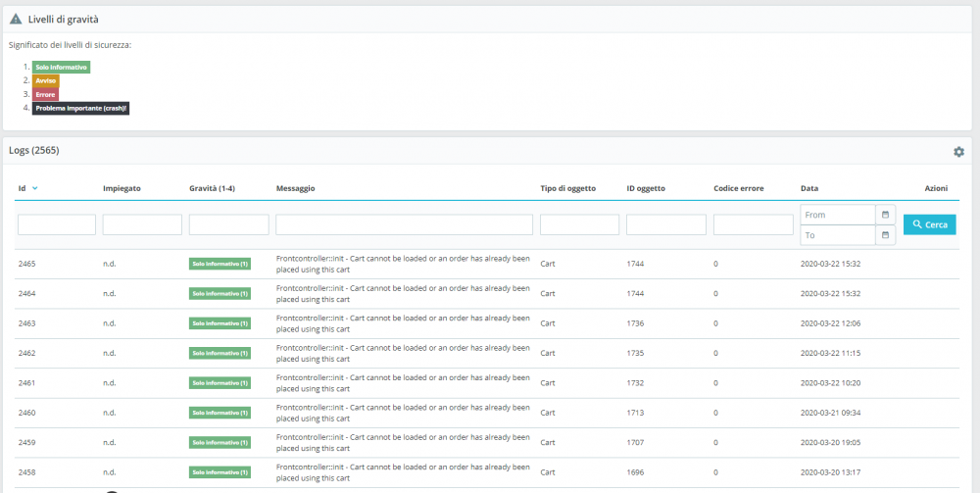The width and height of the screenshot is (980, 493).
Task: Click the green Solo informativo legend badge
Action: click(x=61, y=67)
